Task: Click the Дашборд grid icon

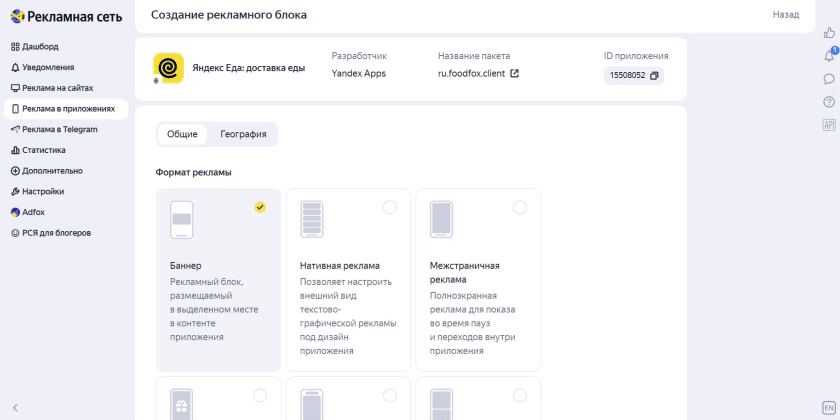Action: pos(15,47)
